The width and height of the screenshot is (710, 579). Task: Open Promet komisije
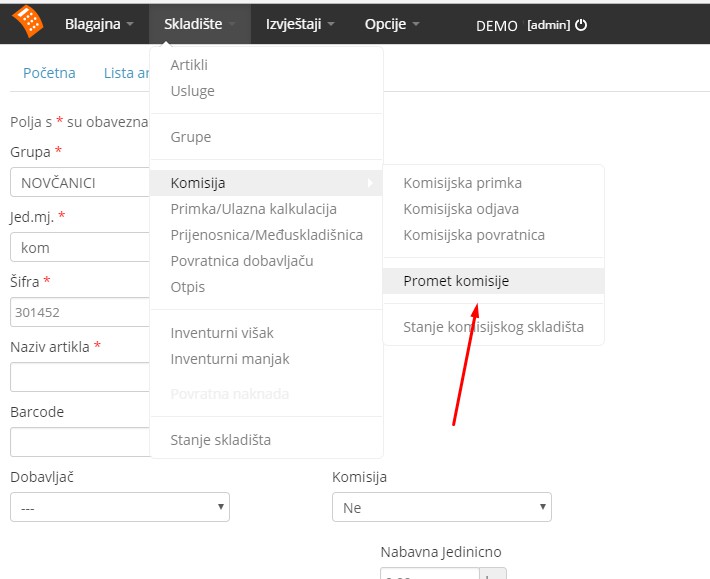coord(494,281)
